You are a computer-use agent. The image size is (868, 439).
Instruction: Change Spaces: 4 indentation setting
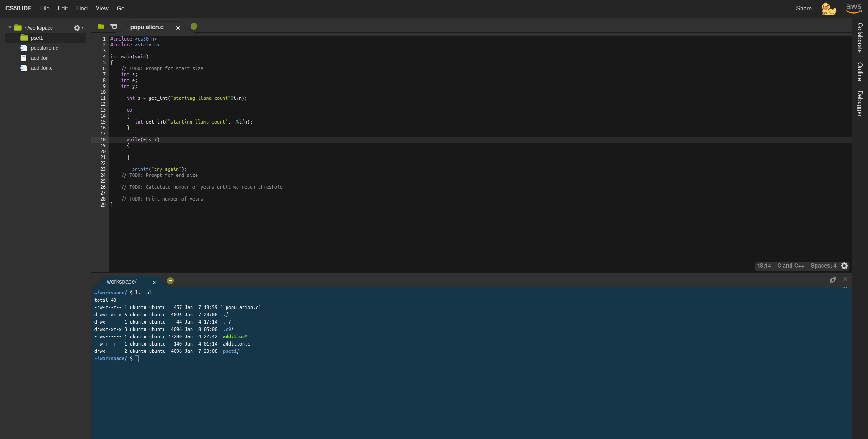pyautogui.click(x=823, y=266)
